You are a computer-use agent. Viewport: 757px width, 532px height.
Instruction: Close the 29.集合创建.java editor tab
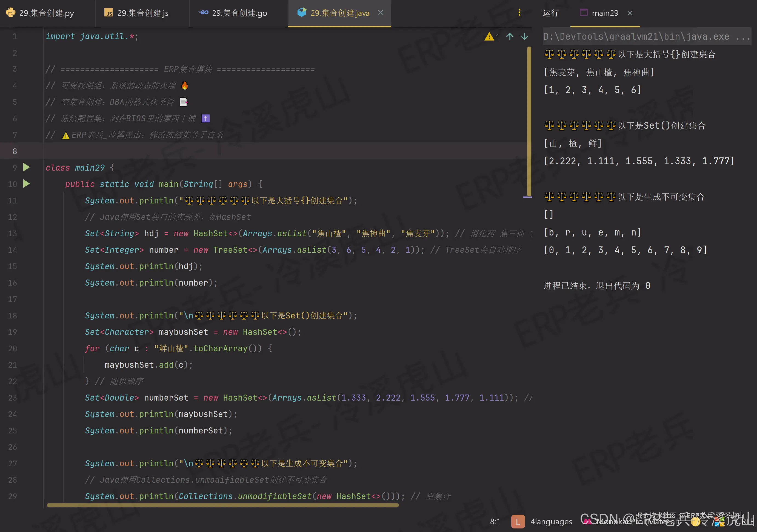point(381,13)
